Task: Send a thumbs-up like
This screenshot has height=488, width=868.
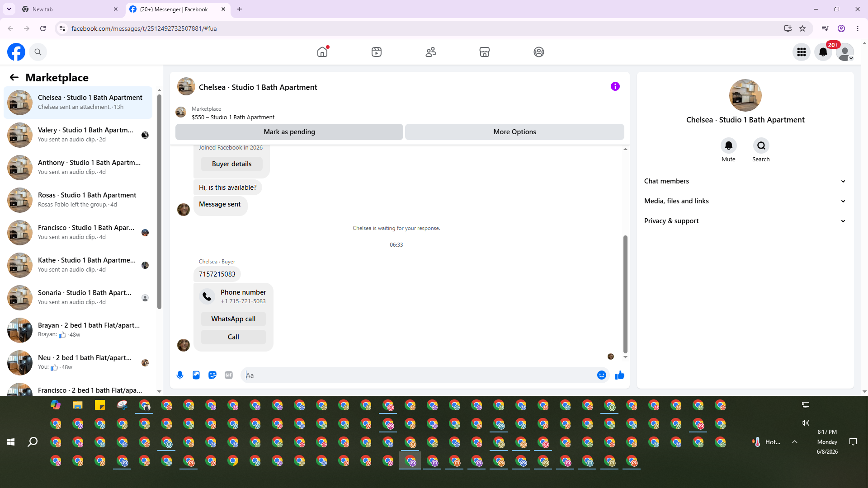Action: pyautogui.click(x=620, y=375)
